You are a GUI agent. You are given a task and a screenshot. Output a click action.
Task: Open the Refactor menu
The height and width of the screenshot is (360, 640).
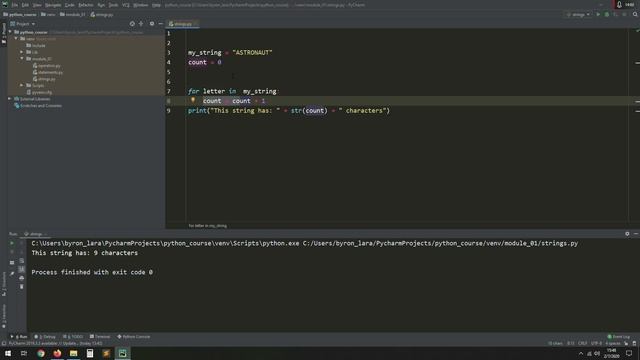(x=86, y=5)
